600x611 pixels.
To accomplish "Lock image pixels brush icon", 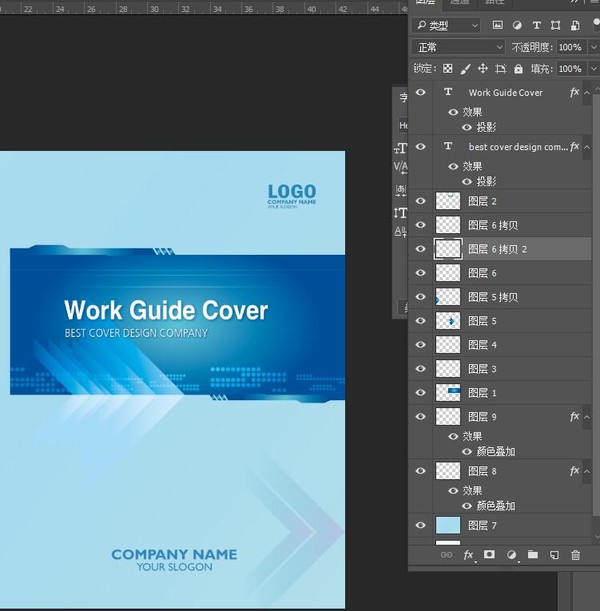I will point(465,69).
